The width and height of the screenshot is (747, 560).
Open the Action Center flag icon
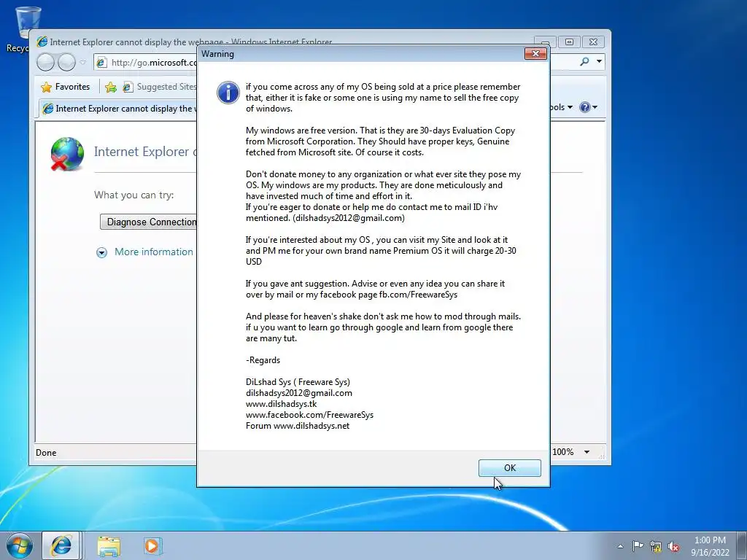(x=638, y=545)
